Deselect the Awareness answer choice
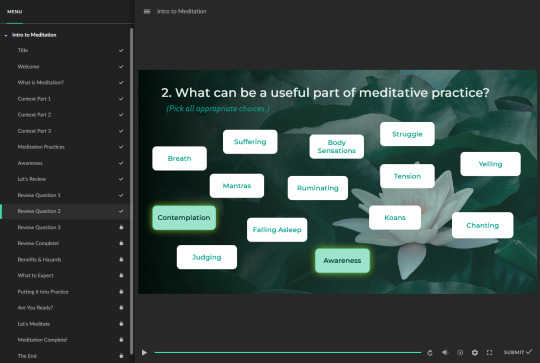Image resolution: width=540 pixels, height=363 pixels. (342, 261)
